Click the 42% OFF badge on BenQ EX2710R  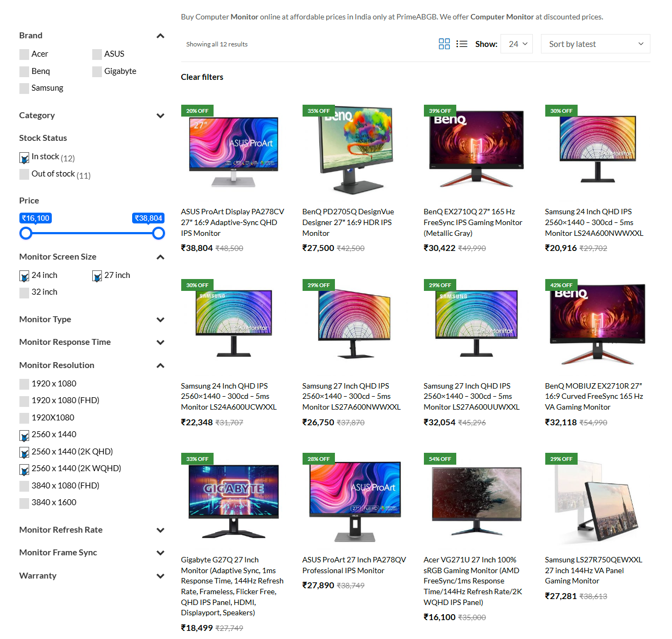pyautogui.click(x=561, y=285)
